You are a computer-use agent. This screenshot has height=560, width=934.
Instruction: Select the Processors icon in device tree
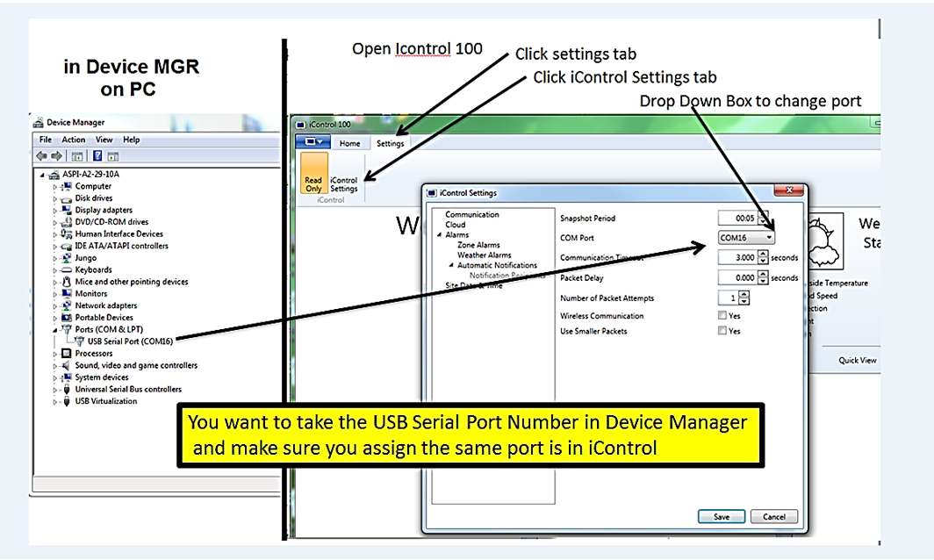(67, 353)
